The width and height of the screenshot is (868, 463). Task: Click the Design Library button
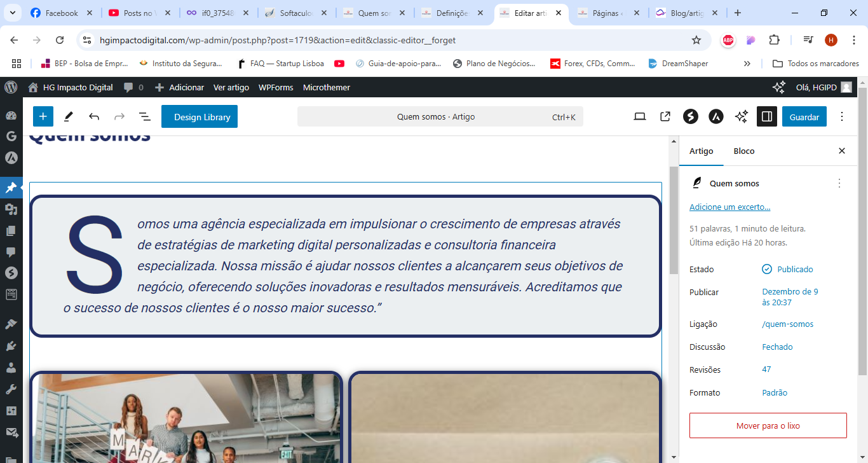pos(200,116)
